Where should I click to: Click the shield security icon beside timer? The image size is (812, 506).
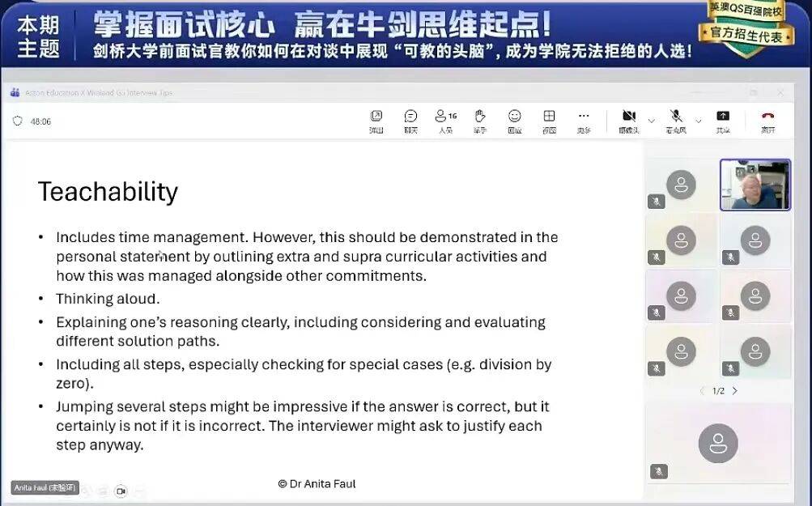18,121
